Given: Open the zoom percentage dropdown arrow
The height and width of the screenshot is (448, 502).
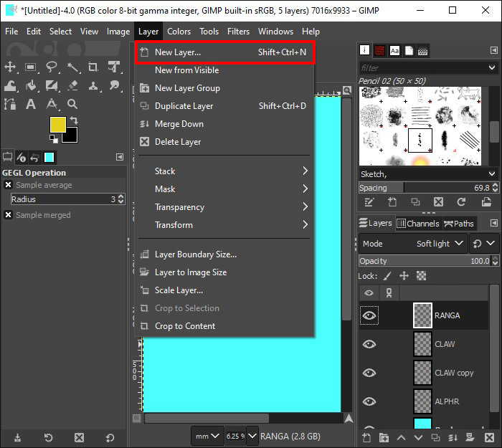Looking at the screenshot, I should 252,436.
